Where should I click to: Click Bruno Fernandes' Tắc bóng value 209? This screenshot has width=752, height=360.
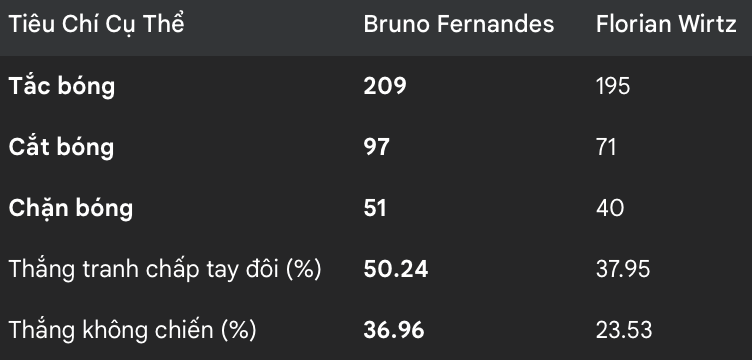(x=385, y=86)
